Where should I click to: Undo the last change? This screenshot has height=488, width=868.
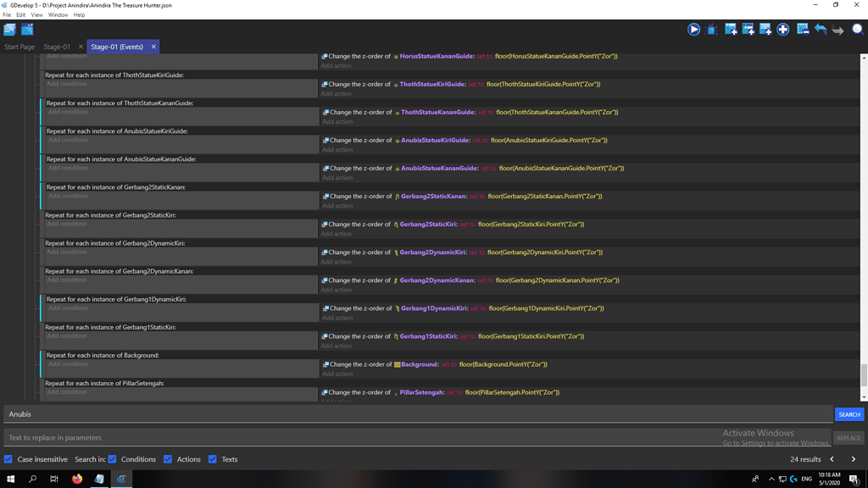(x=821, y=29)
